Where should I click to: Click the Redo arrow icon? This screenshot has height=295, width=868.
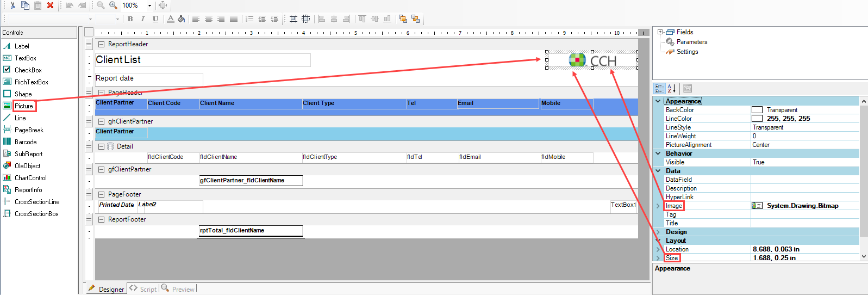82,5
